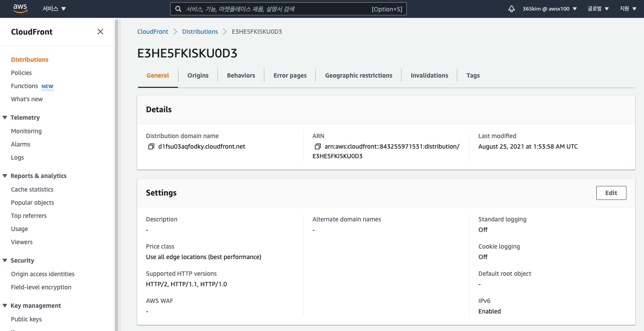Click the Price class value text

click(x=203, y=257)
